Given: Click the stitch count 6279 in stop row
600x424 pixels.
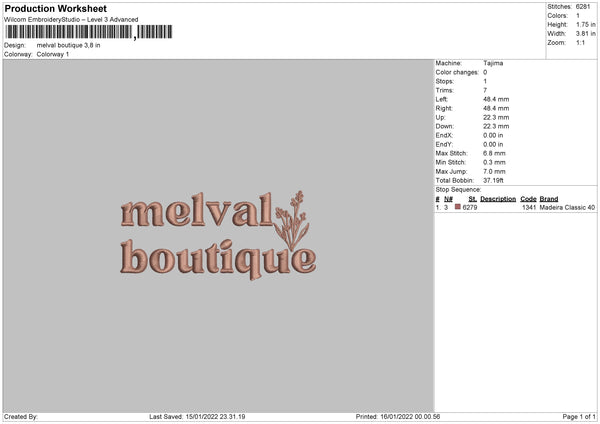Looking at the screenshot, I should click(470, 208).
